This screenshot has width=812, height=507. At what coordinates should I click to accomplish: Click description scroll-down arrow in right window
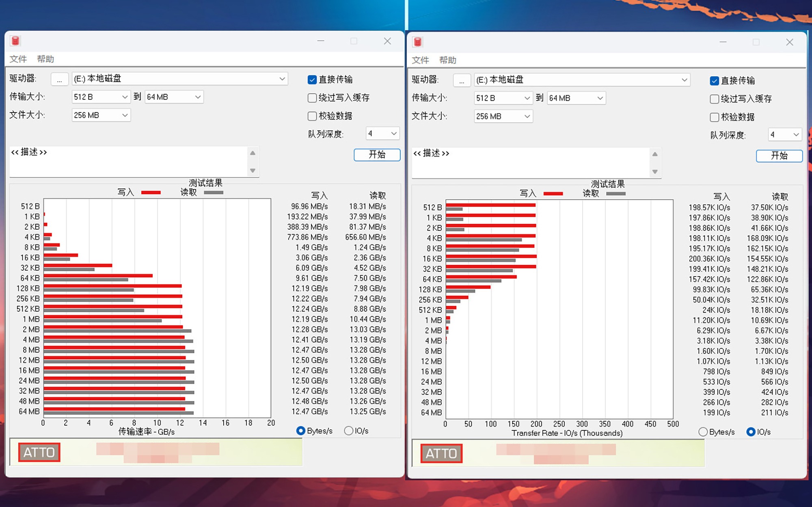click(655, 172)
